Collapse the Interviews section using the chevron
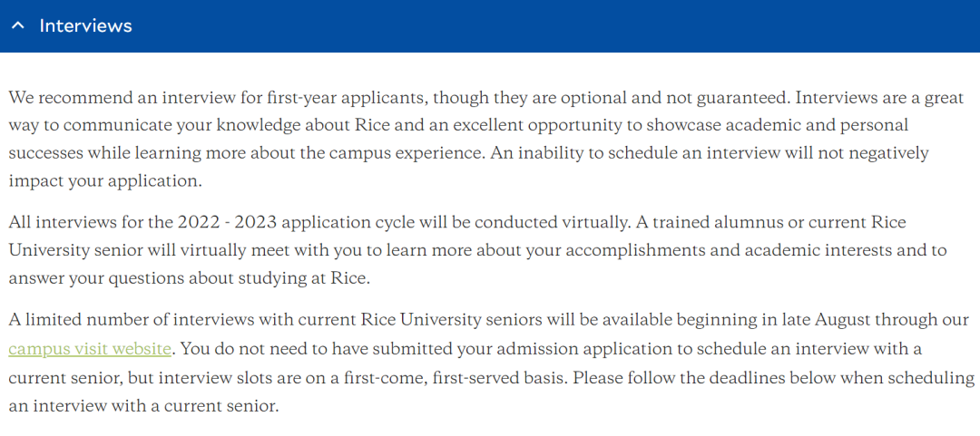Viewport: 980px width, 436px height. (x=18, y=25)
